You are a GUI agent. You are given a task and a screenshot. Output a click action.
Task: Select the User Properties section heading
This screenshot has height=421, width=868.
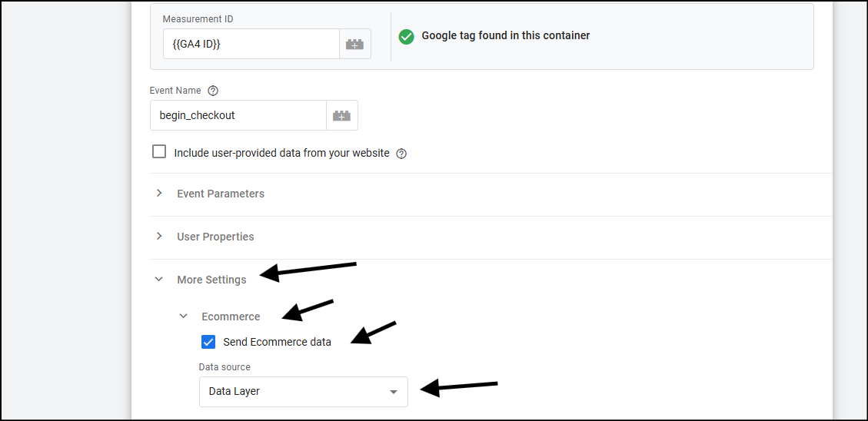tap(215, 237)
